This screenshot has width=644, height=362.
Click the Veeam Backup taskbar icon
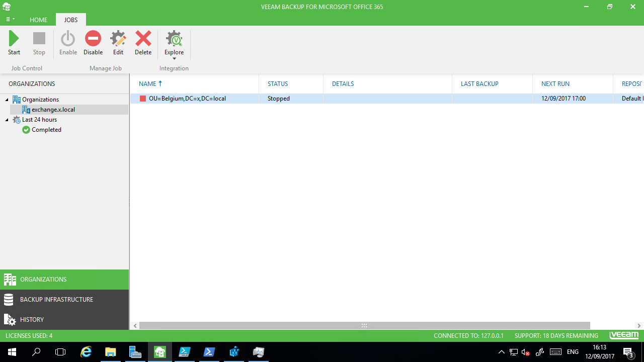[x=160, y=352]
